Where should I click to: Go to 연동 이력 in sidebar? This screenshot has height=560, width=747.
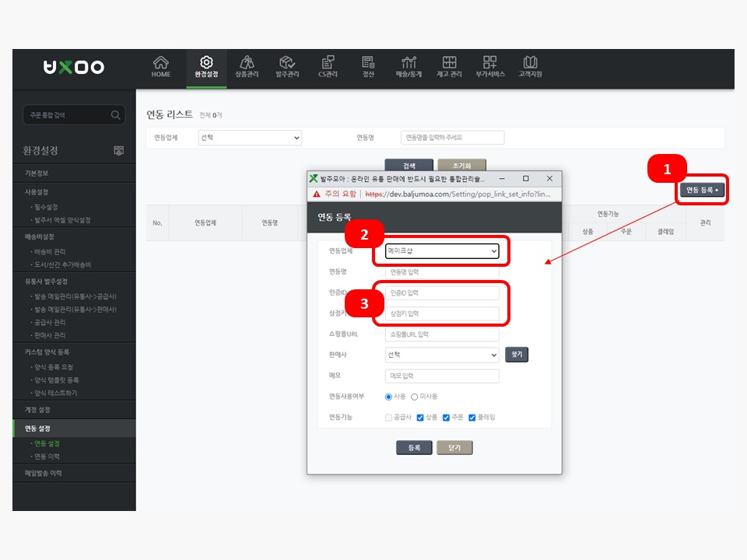[x=47, y=457]
